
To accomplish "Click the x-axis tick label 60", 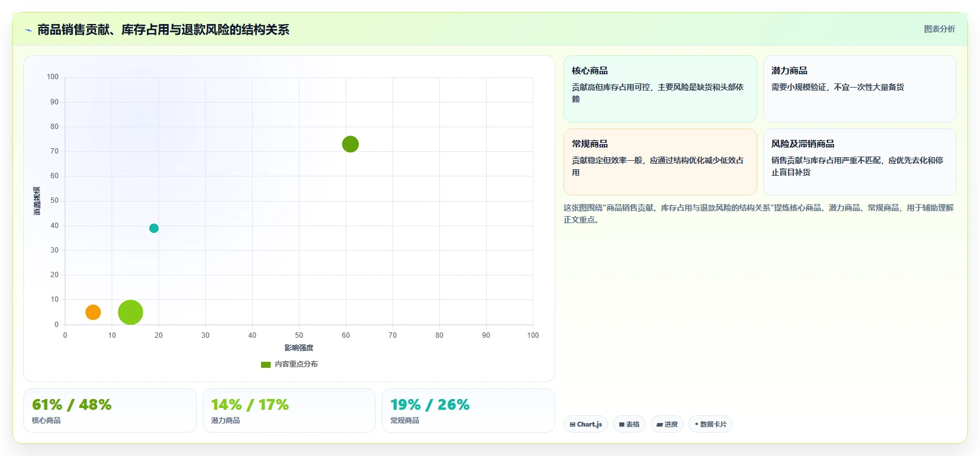I will tap(346, 335).
